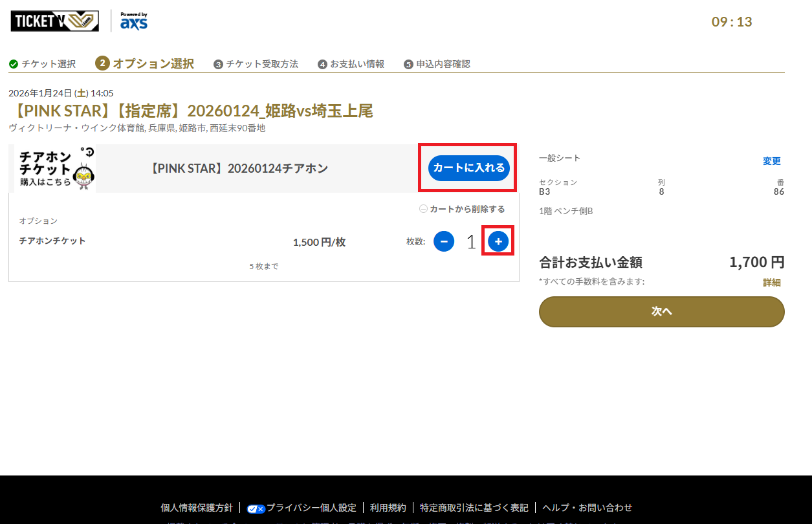The width and height of the screenshot is (812, 524).
Task: Click the チアホンチケット thumbnail image
Action: click(x=55, y=169)
